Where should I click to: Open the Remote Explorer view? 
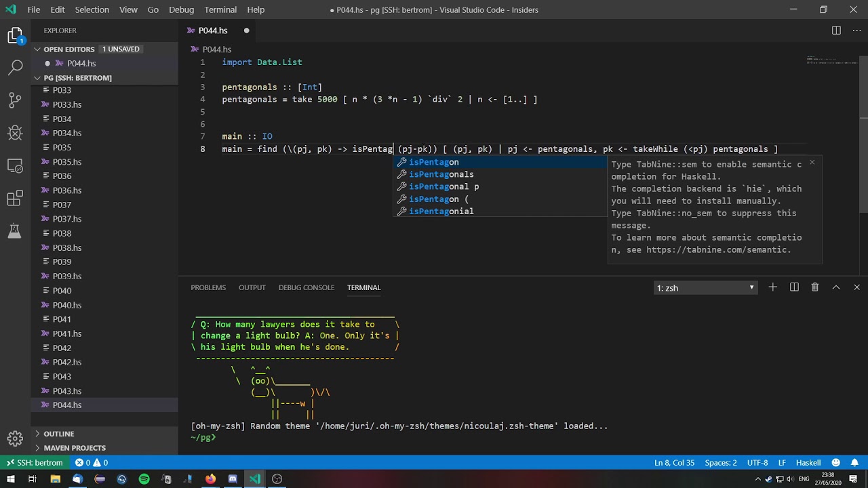click(x=15, y=165)
